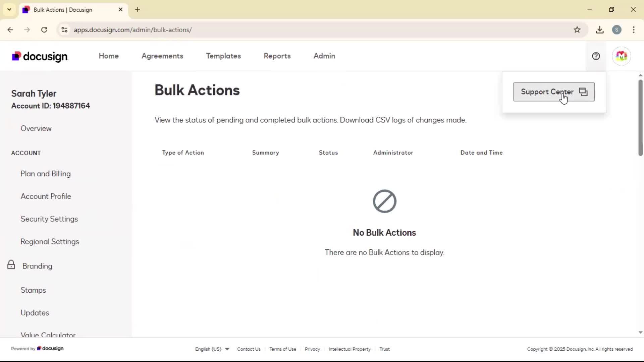Click the page vertical scrollbar thumb
Image resolution: width=644 pixels, height=362 pixels.
pos(640,117)
